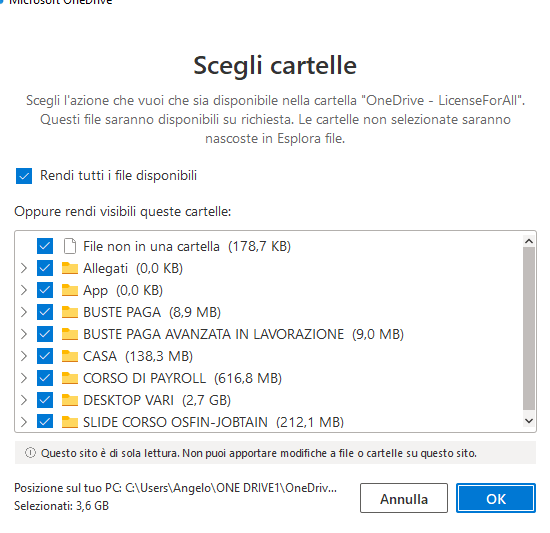The height and width of the screenshot is (533, 550).
Task: Click the info icon in read-only notice
Action: pyautogui.click(x=30, y=453)
